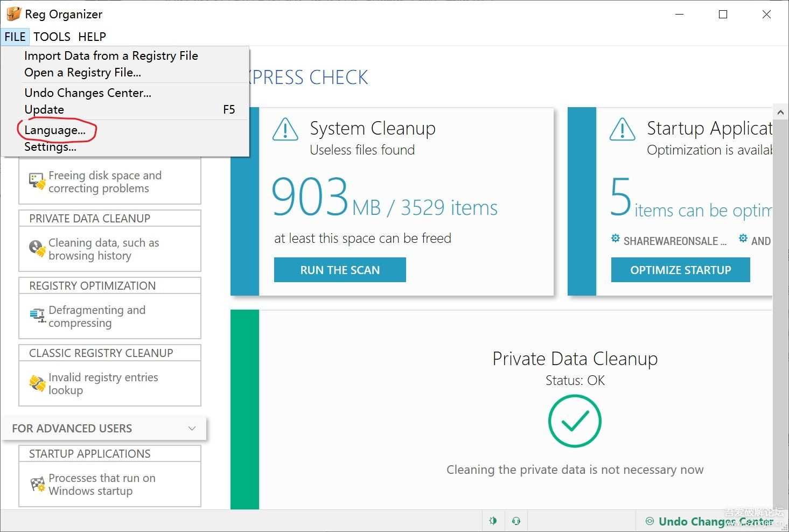This screenshot has height=532, width=789.
Task: Click the scrollbar up arrow
Action: pyautogui.click(x=780, y=113)
